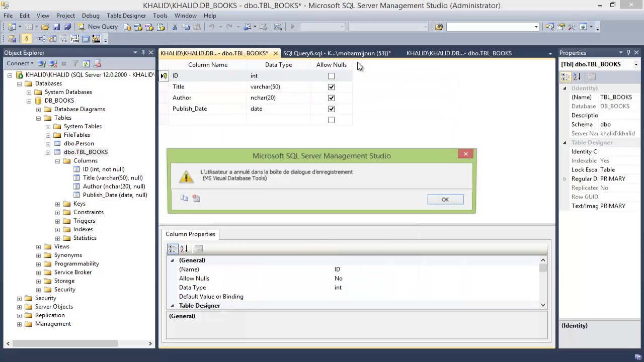Select the Column Properties tab
644x362 pixels.
point(190,234)
